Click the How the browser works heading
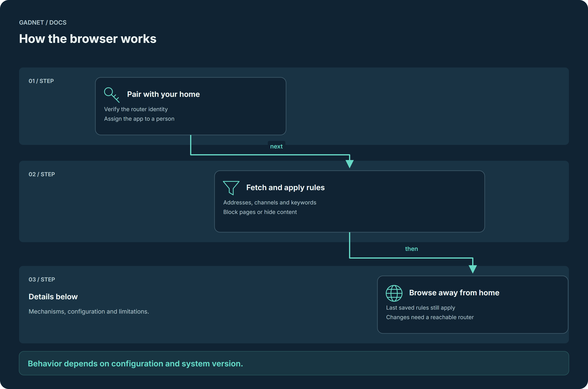 pos(88,39)
